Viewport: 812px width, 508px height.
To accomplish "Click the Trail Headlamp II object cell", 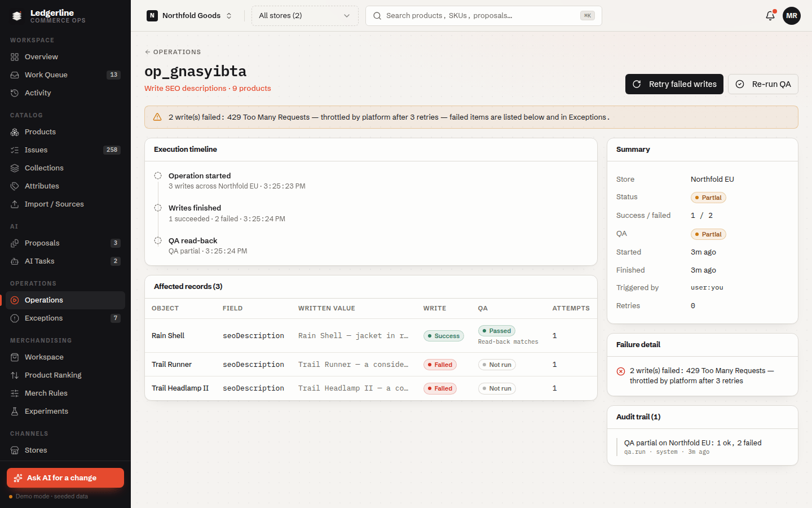I will pyautogui.click(x=180, y=388).
